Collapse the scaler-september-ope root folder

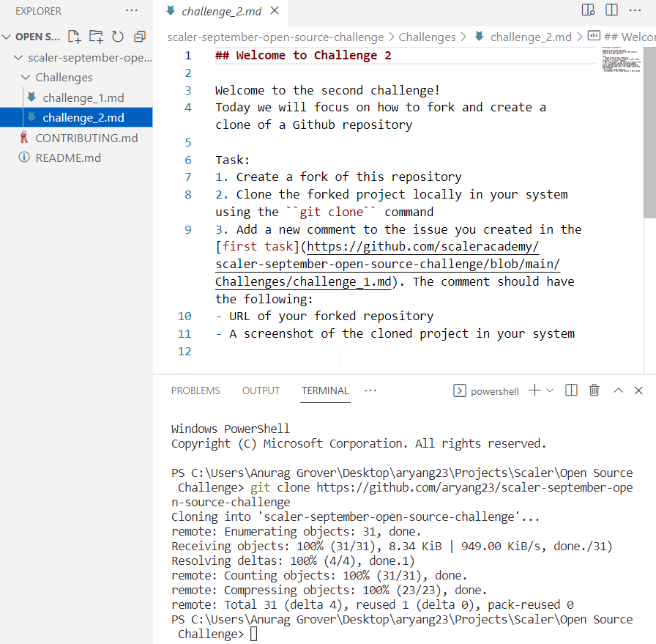[18, 57]
